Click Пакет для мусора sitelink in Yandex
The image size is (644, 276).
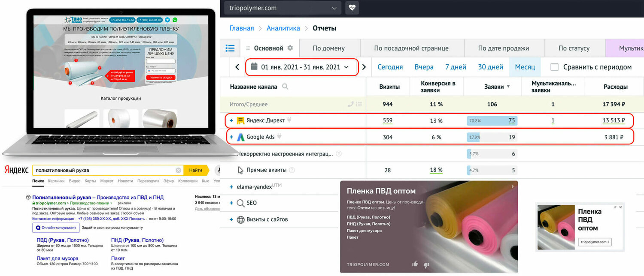(58, 258)
